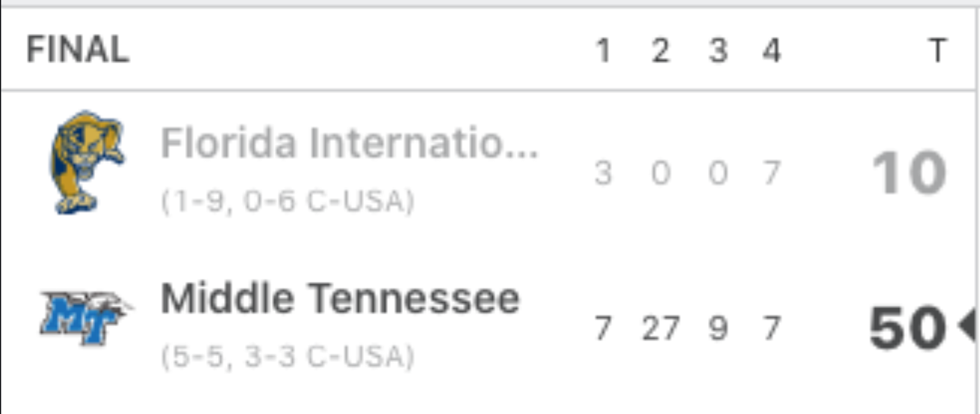Open the Florida International team link
This screenshot has height=414, width=980.
[349, 143]
